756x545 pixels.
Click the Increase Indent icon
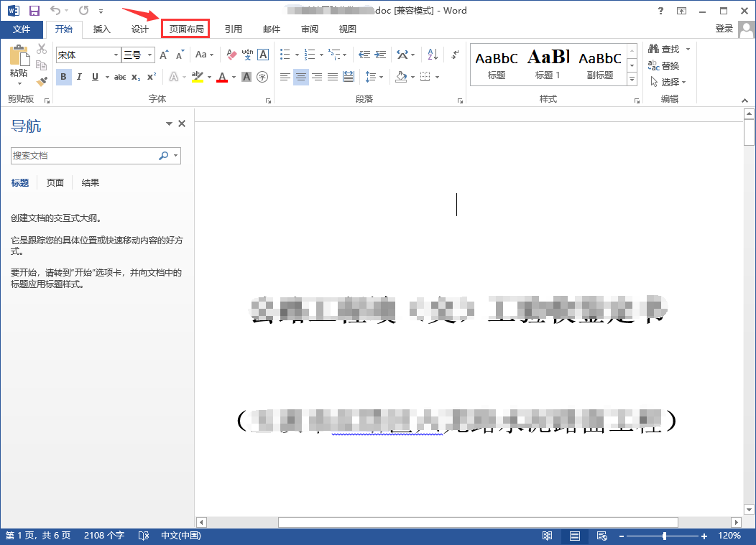(380, 55)
